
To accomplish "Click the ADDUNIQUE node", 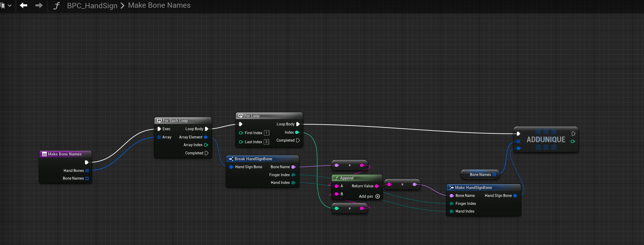I will point(546,140).
